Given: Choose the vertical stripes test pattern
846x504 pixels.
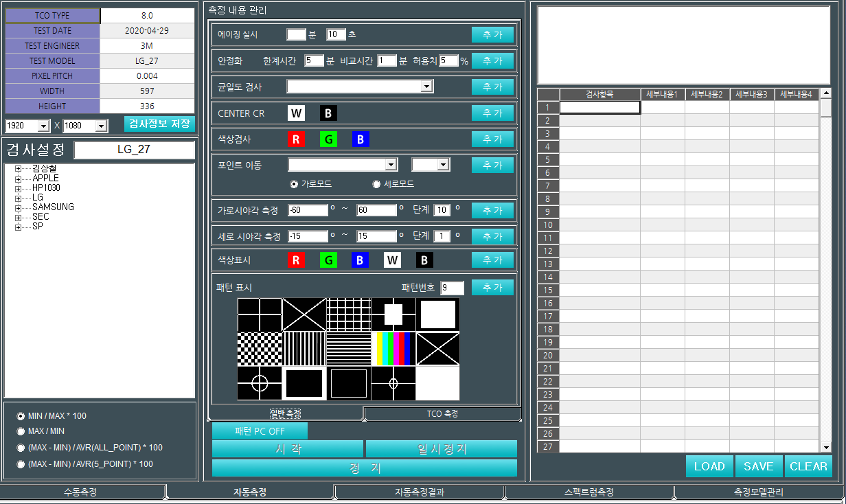Looking at the screenshot, I should point(304,349).
